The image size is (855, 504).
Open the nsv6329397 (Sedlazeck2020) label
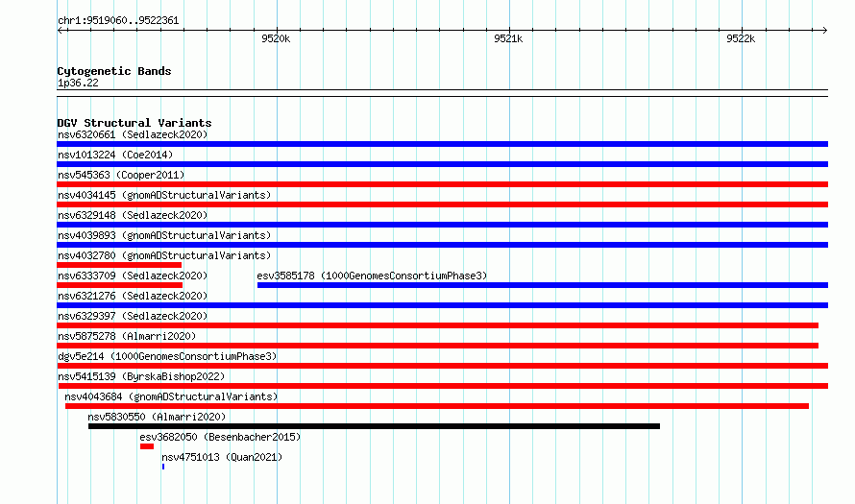point(133,316)
